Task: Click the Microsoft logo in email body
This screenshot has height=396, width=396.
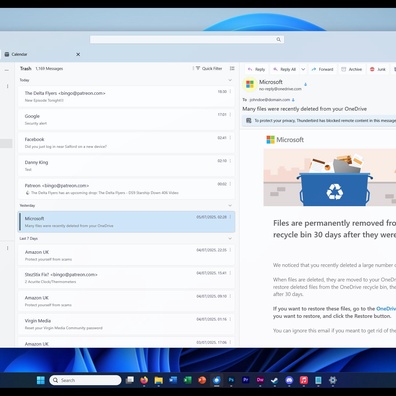Action: (x=285, y=140)
